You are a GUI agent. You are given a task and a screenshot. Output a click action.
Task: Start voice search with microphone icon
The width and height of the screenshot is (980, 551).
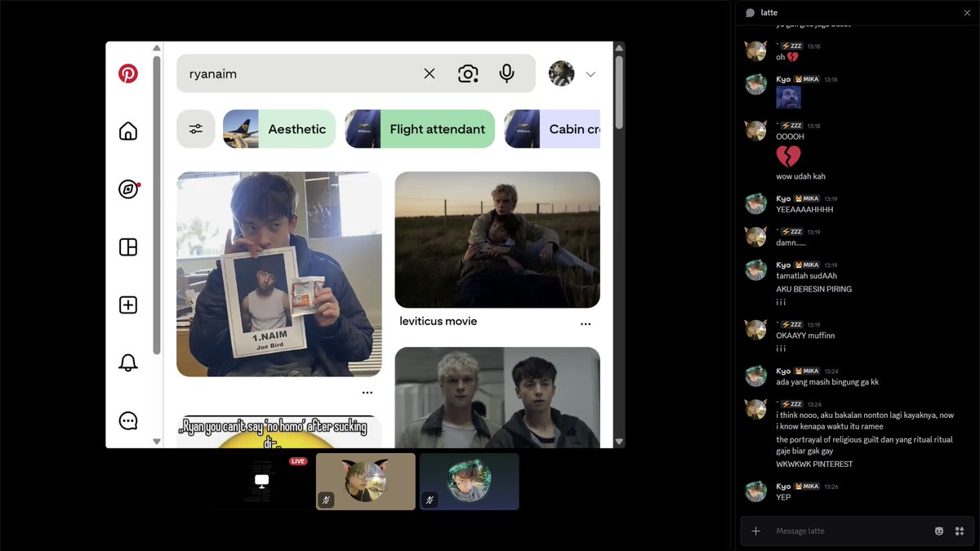(x=507, y=73)
